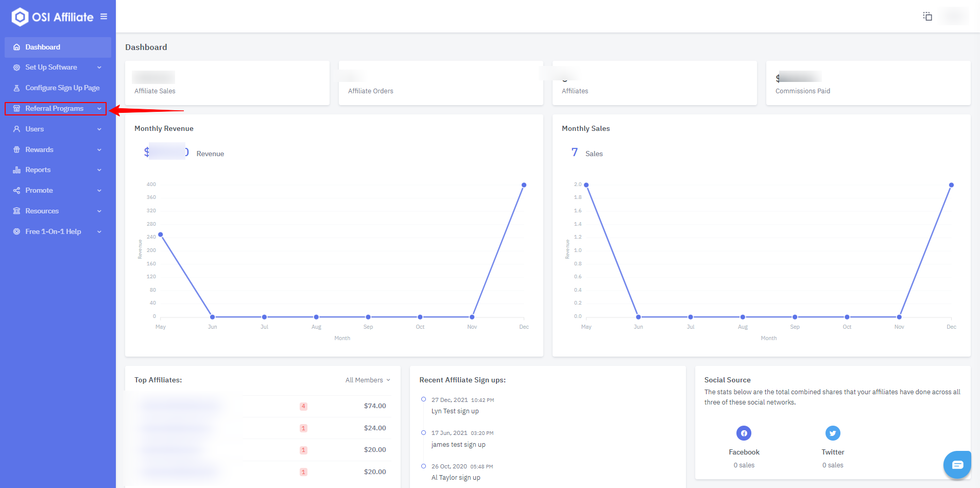Image resolution: width=980 pixels, height=488 pixels.
Task: Click the Reports bar chart icon
Action: coord(16,170)
